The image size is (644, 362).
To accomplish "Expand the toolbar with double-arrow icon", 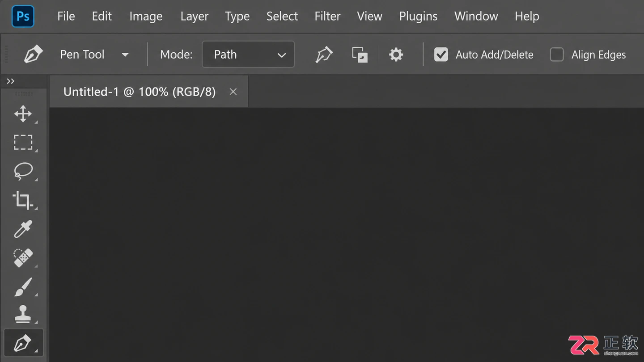I will 10,81.
